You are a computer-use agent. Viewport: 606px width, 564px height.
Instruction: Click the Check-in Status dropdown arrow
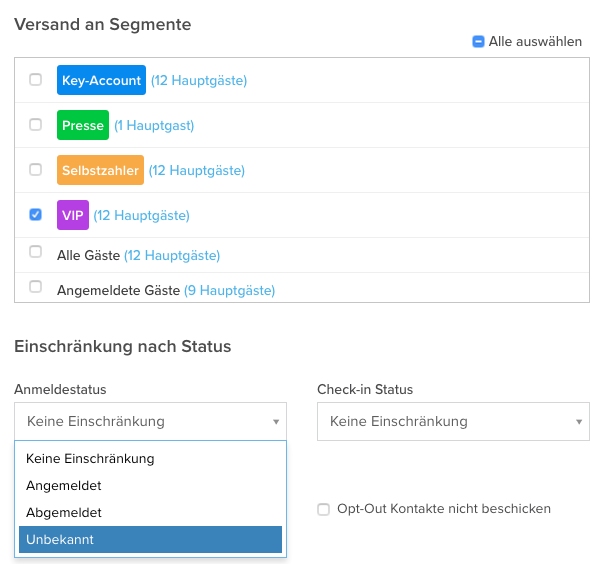click(579, 422)
